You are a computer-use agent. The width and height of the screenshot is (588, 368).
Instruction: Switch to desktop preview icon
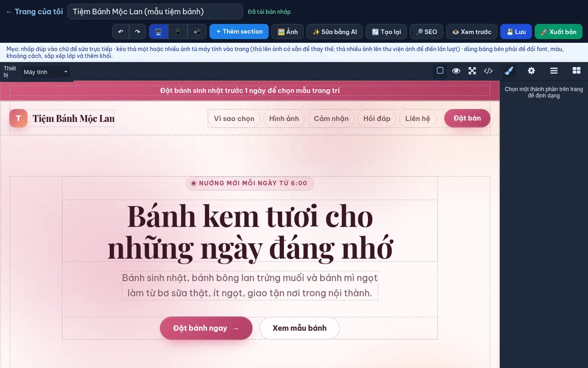pyautogui.click(x=158, y=31)
